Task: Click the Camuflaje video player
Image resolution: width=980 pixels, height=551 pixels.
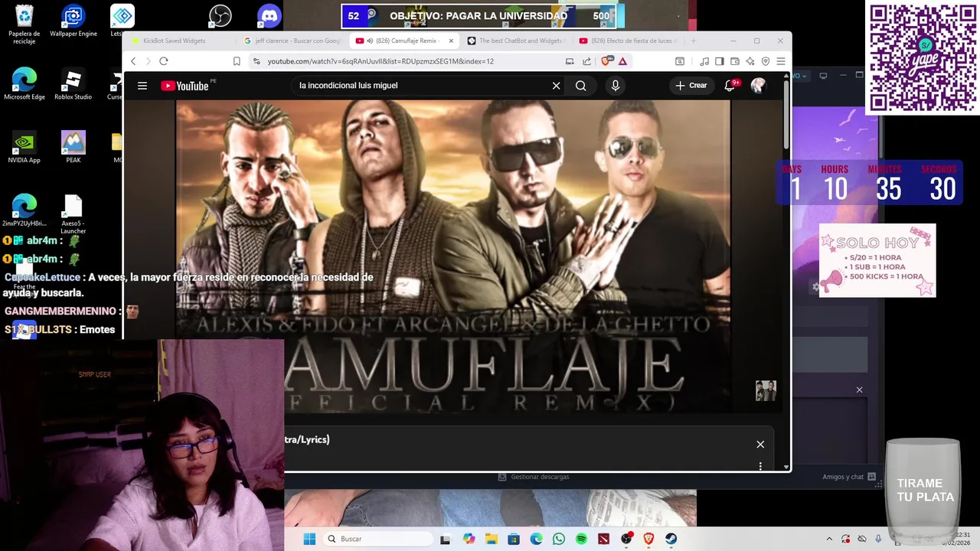Action: click(x=452, y=256)
